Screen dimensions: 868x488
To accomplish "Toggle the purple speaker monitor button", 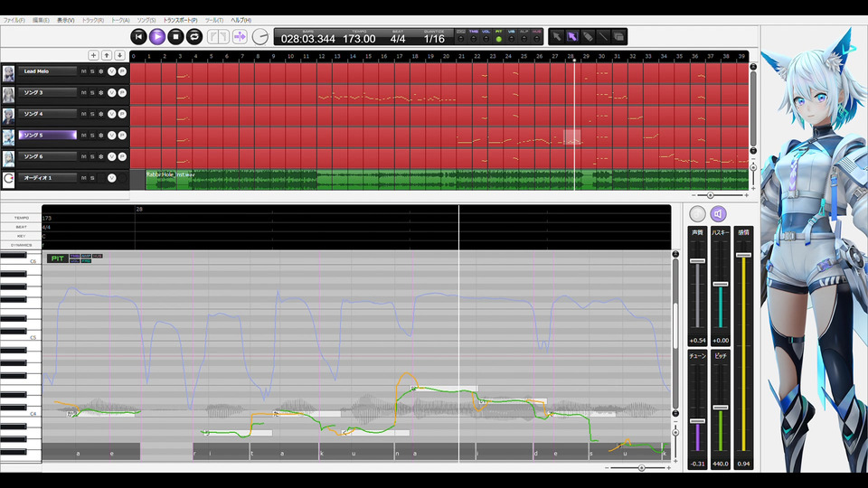I will click(x=718, y=213).
